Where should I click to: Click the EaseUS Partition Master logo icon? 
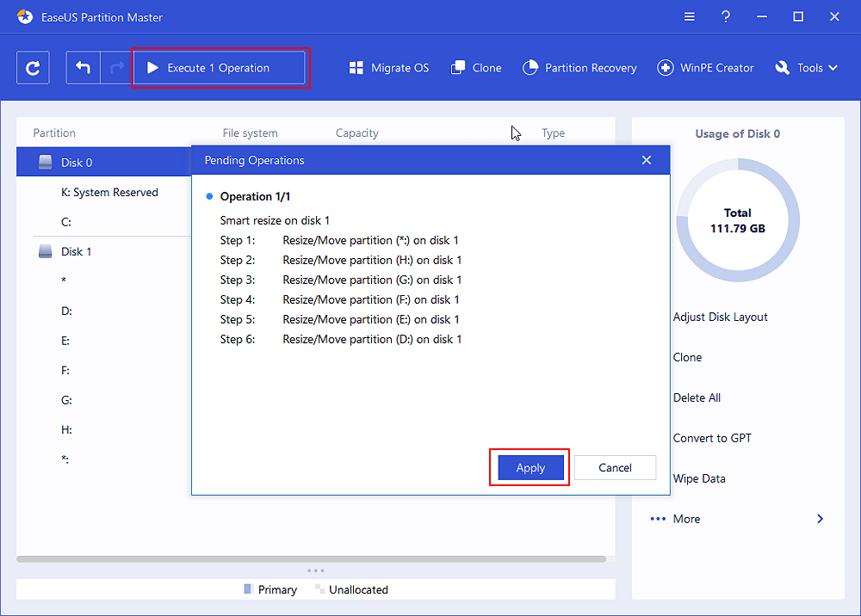pos(25,17)
